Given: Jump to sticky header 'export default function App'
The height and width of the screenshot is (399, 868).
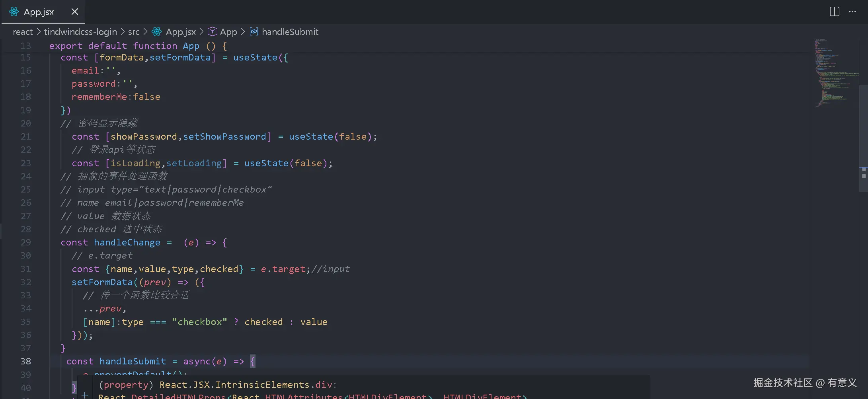Looking at the screenshot, I should [138, 46].
